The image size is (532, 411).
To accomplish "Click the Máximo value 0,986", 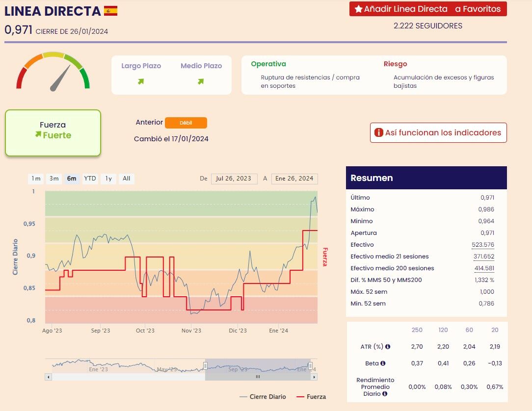I will tap(486, 209).
